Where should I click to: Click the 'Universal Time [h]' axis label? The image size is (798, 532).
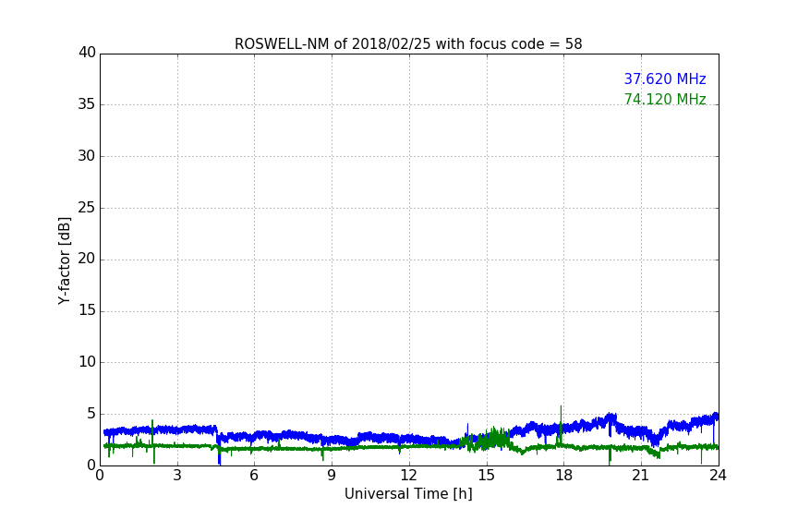pos(408,494)
